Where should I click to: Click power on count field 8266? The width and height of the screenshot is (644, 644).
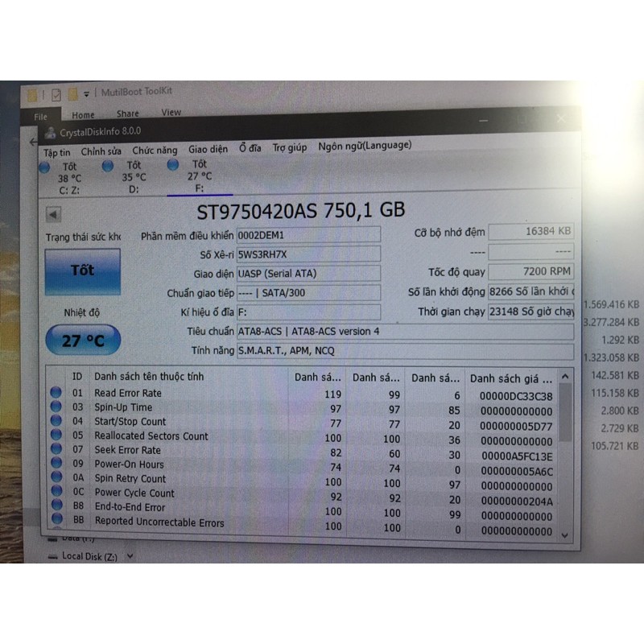pos(530,291)
